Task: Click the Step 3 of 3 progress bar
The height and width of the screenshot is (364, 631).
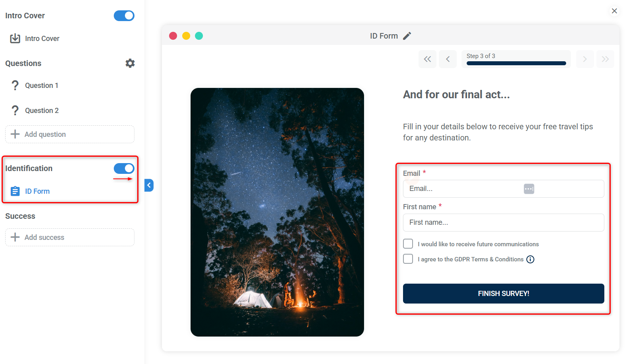Action: click(516, 63)
